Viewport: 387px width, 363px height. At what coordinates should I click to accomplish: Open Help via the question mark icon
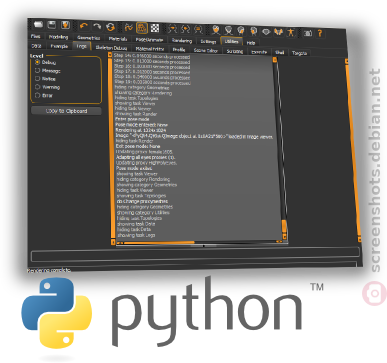click(x=320, y=33)
